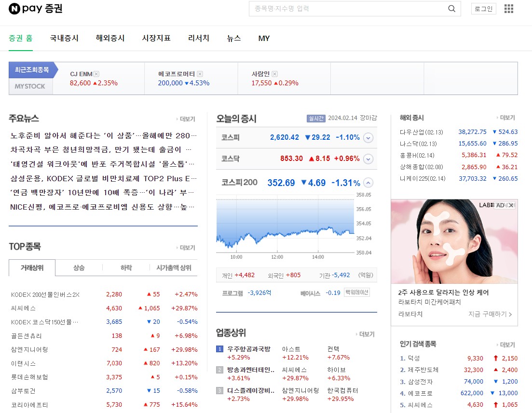Click the 코스피200 intraday chart
Viewport: 532px width, 413px height.
point(286,224)
